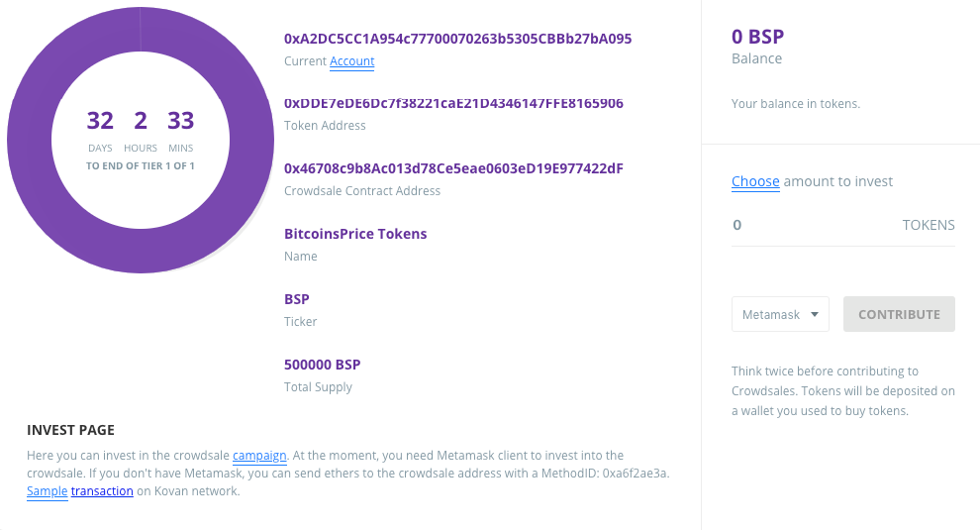Click the Metamask dropdown arrow
The height and width of the screenshot is (530, 980).
pyautogui.click(x=815, y=314)
